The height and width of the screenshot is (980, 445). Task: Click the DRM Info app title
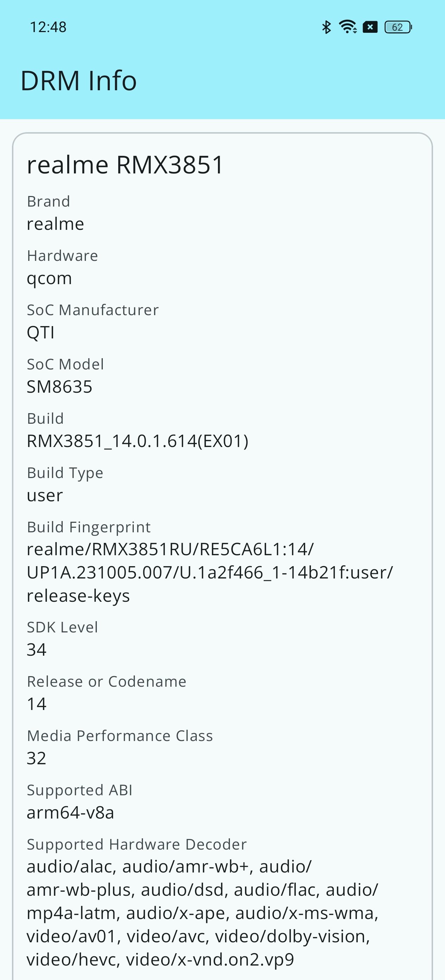tap(79, 81)
